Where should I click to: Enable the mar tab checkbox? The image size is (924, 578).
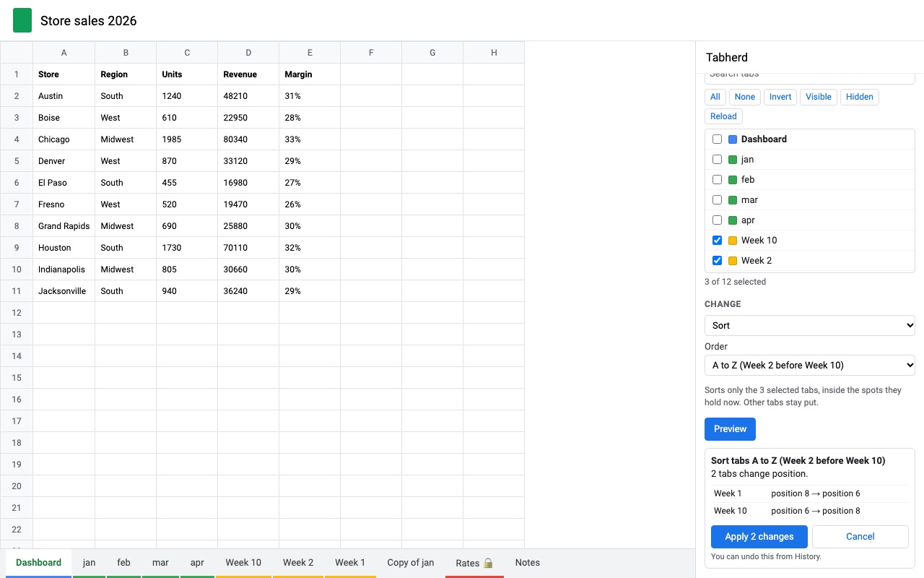click(717, 200)
